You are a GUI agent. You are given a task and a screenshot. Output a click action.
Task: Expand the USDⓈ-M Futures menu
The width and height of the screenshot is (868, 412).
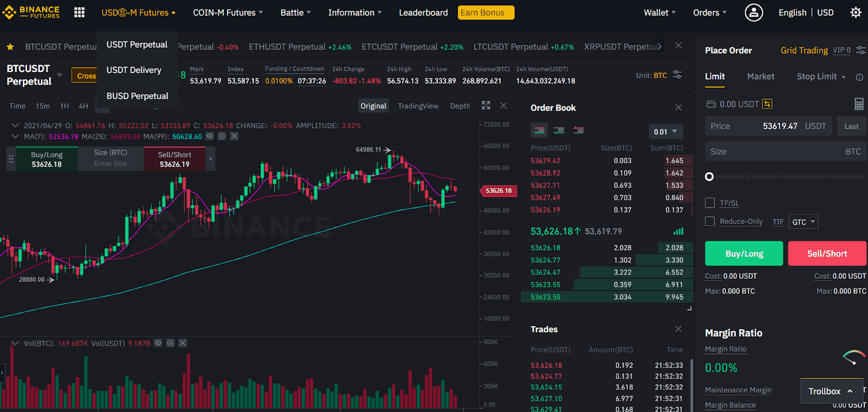tap(138, 12)
